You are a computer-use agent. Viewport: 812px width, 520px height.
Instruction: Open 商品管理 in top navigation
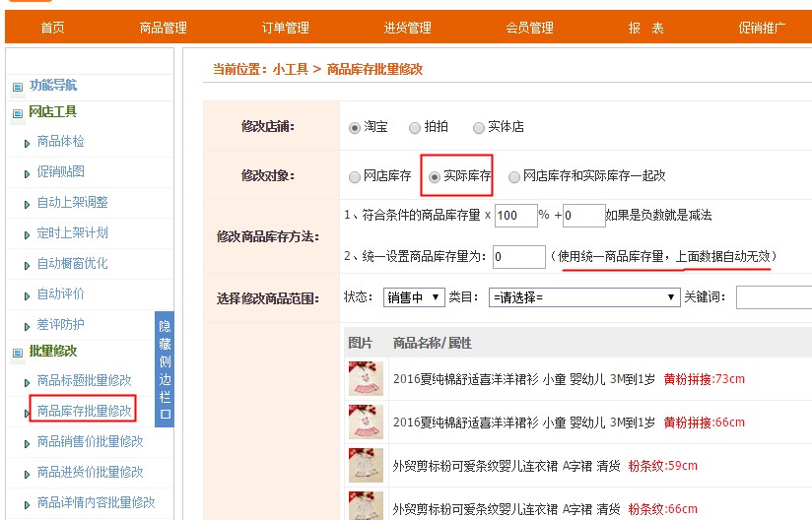pyautogui.click(x=163, y=28)
